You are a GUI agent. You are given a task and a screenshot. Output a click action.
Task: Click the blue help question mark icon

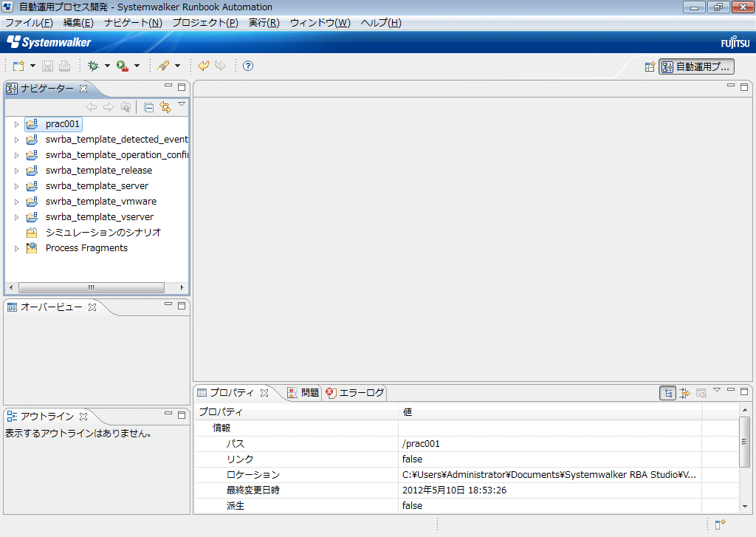pyautogui.click(x=248, y=66)
